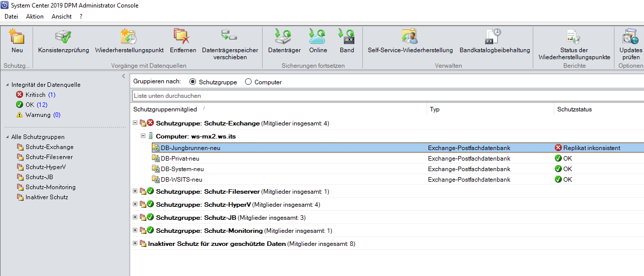
Task: Click the green OK status icon in sidebar
Action: (x=20, y=105)
